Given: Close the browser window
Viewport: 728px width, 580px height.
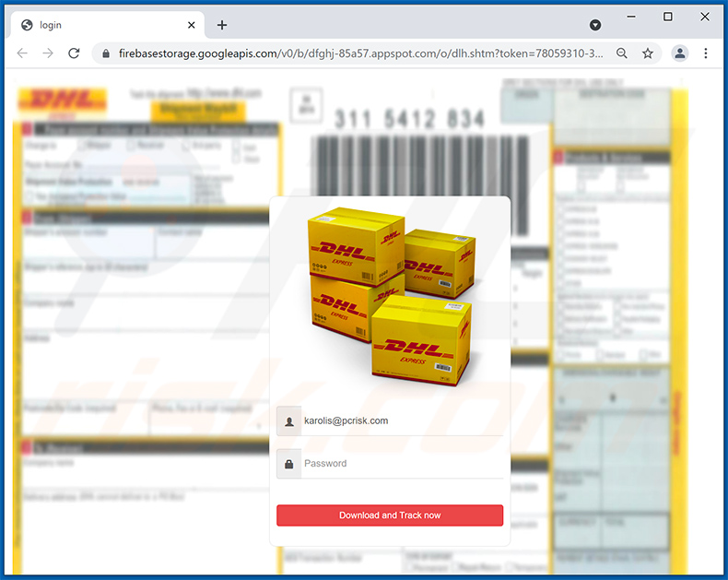Looking at the screenshot, I should point(704,17).
